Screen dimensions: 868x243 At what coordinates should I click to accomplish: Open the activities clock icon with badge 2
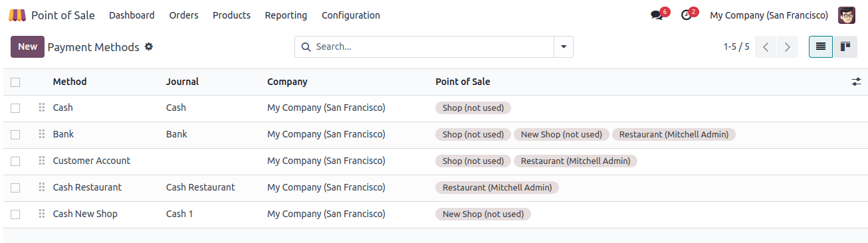pyautogui.click(x=687, y=15)
